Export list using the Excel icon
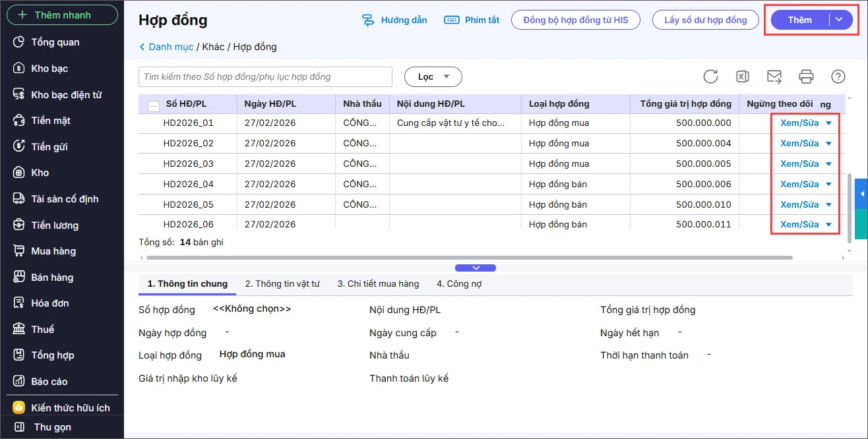This screenshot has height=439, width=868. pyautogui.click(x=742, y=76)
